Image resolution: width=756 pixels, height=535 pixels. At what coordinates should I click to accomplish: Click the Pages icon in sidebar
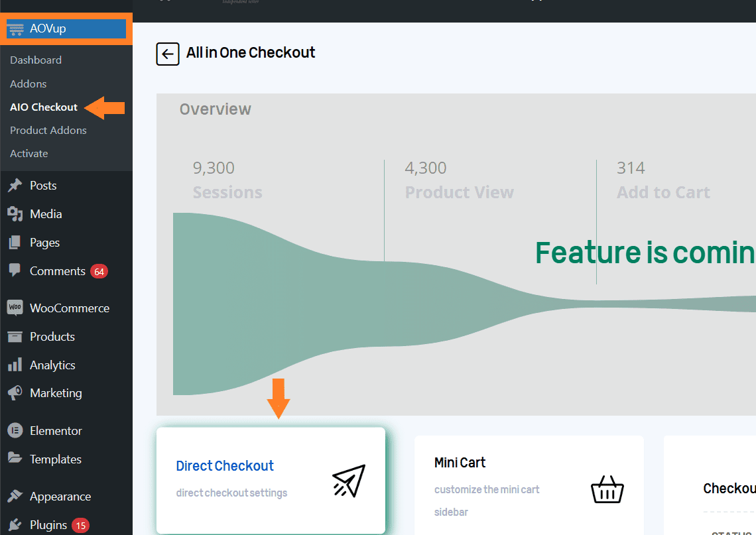pyautogui.click(x=15, y=243)
